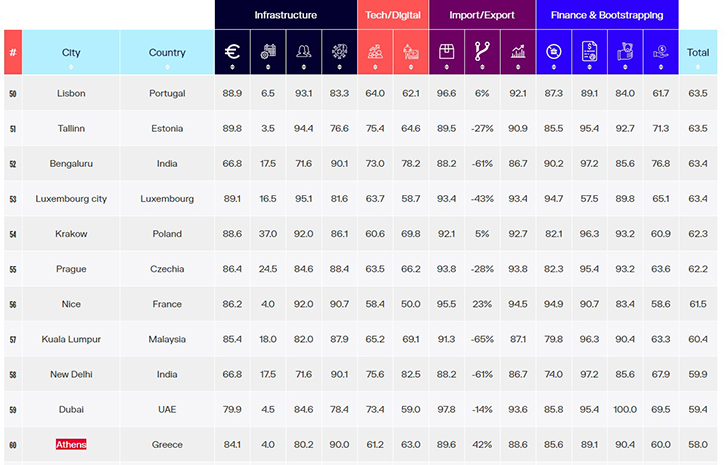Click the hand with dollar coin icon
Screen dimensions: 728x465
point(661,52)
